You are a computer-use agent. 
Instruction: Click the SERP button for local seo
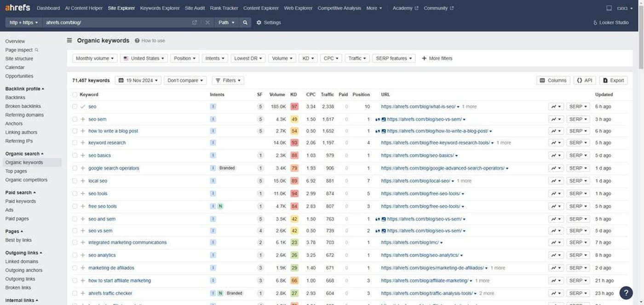coord(578,181)
